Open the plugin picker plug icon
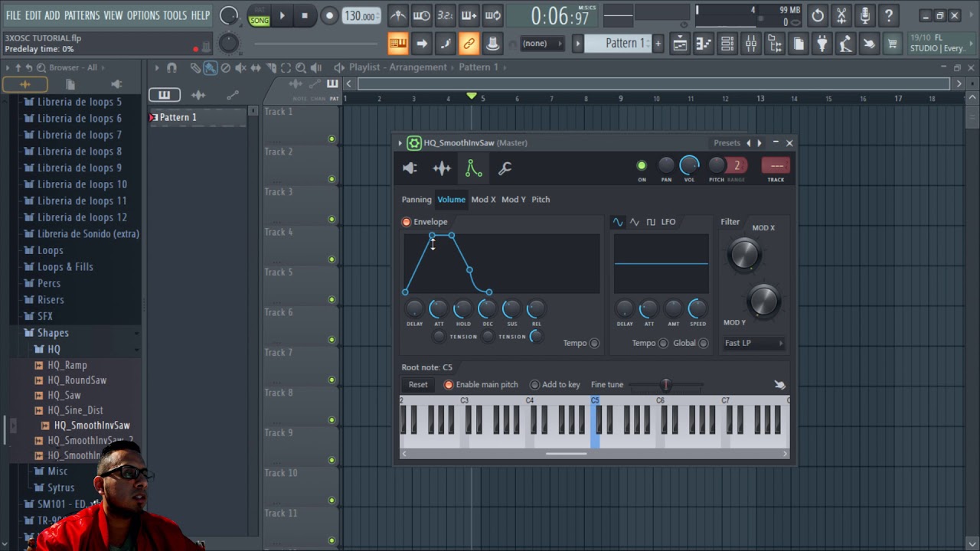The width and height of the screenshot is (980, 551). [x=822, y=44]
